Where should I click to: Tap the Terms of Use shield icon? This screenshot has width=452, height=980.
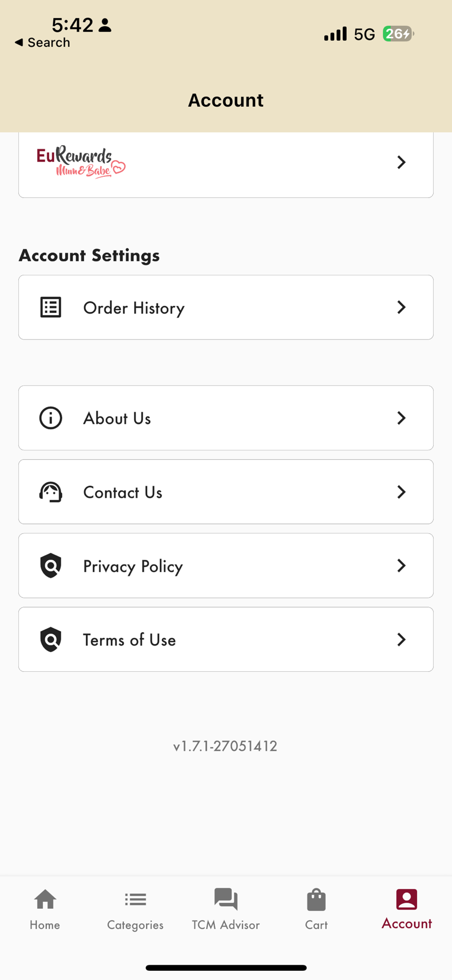point(51,639)
